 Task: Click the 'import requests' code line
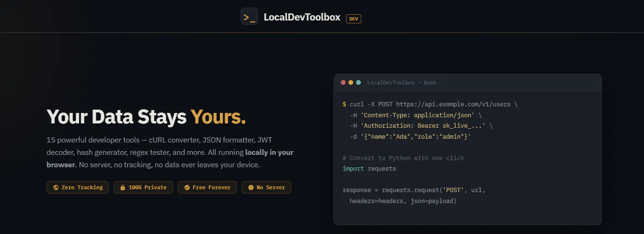pos(369,169)
